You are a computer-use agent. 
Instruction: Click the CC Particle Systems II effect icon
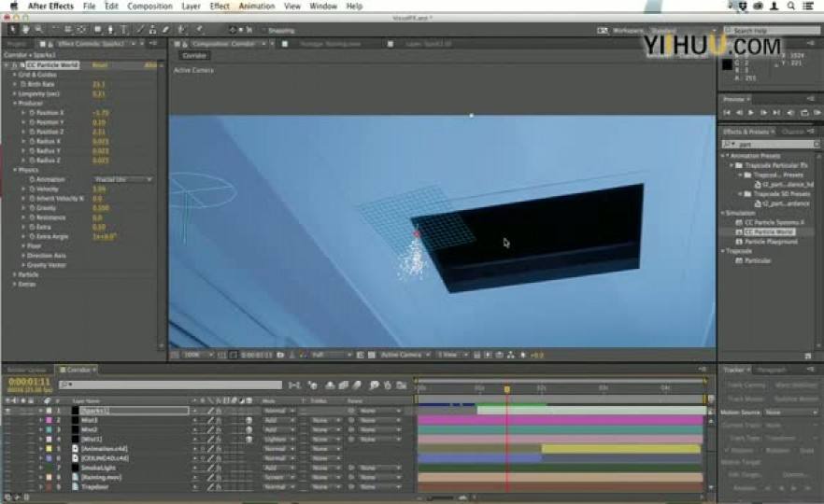(x=739, y=222)
